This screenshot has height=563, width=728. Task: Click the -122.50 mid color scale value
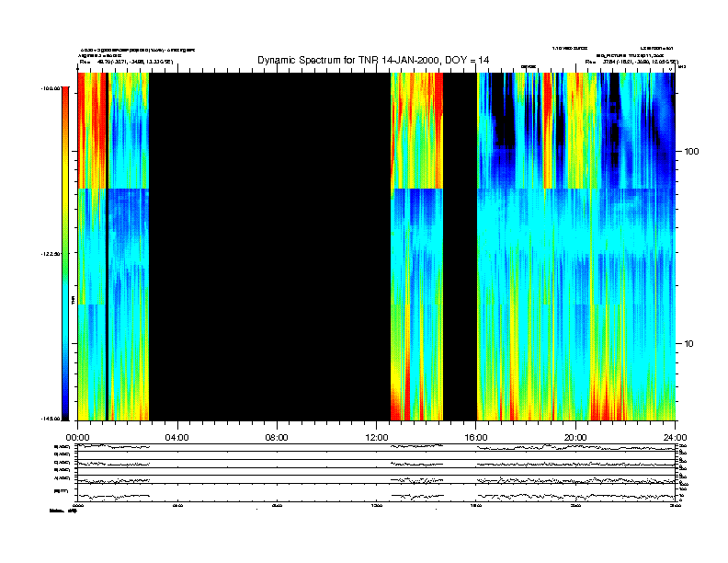tap(51, 254)
